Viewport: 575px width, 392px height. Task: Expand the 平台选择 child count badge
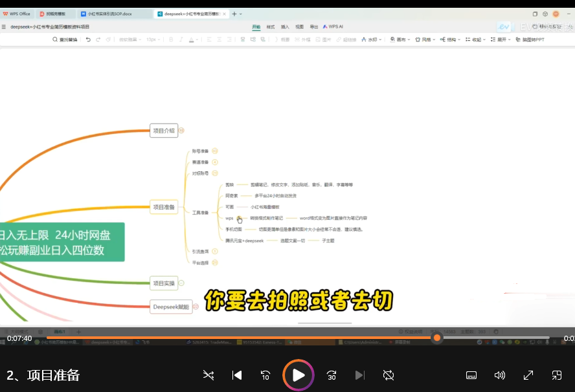pyautogui.click(x=215, y=263)
